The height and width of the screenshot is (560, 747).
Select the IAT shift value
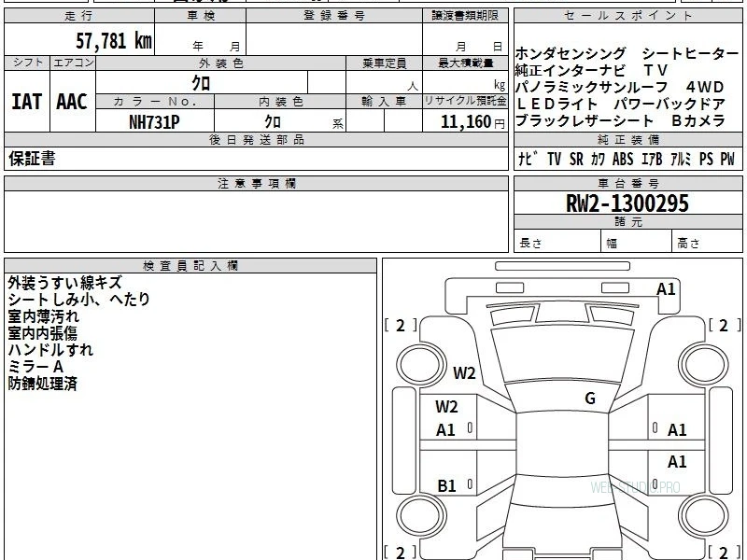[x=27, y=102]
